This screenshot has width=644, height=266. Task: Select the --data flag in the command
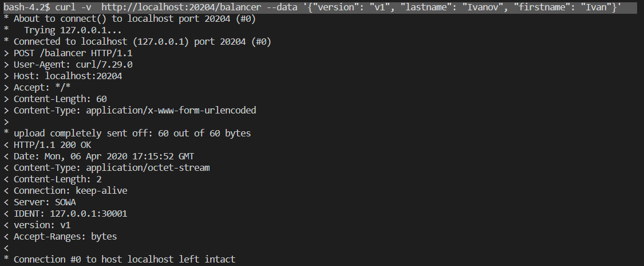coord(281,7)
